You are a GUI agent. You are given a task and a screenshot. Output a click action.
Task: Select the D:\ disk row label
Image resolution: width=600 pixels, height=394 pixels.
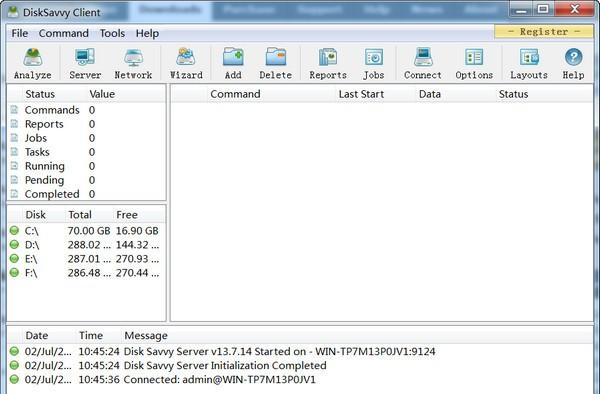32,245
